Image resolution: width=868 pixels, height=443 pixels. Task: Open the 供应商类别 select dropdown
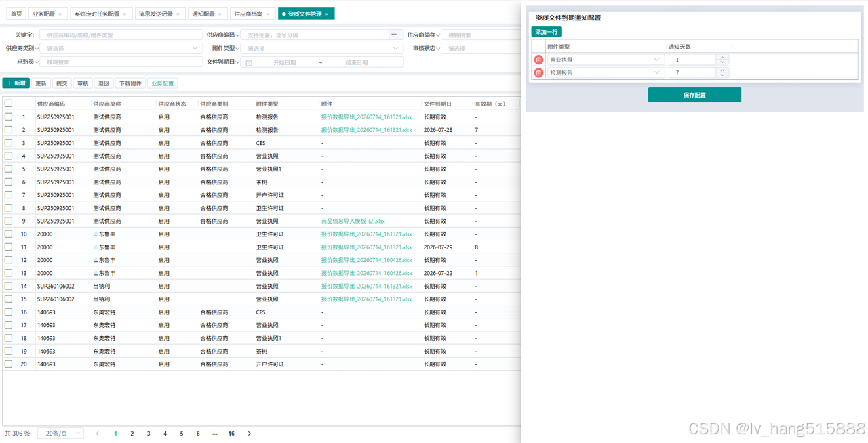(x=121, y=48)
